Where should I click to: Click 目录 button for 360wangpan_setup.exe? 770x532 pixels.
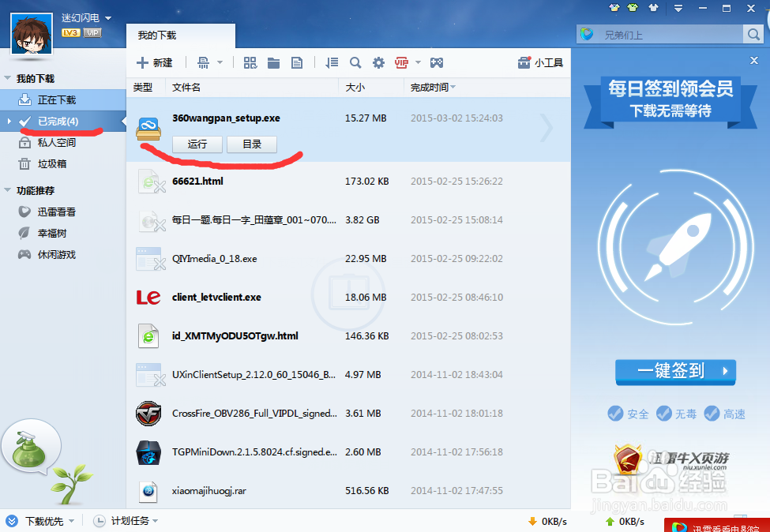252,144
